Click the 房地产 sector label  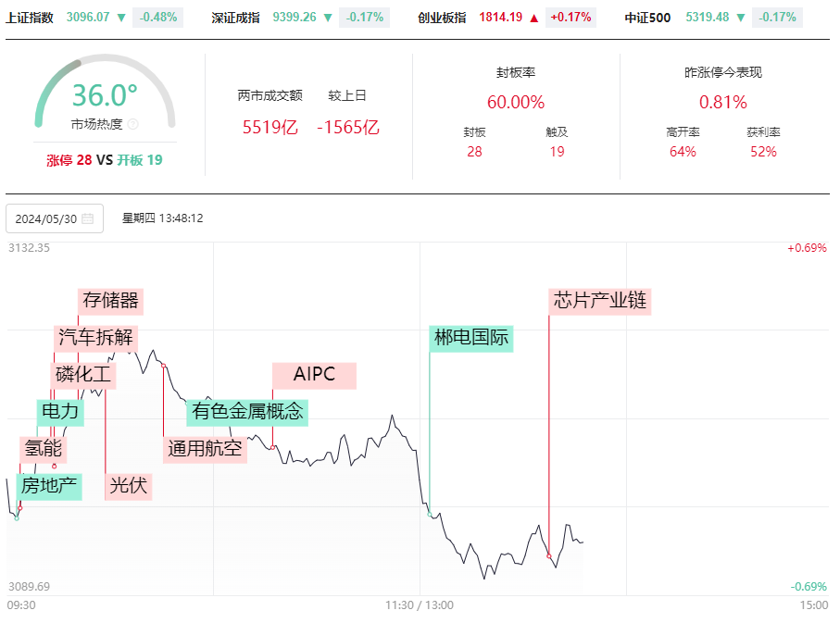[49, 486]
